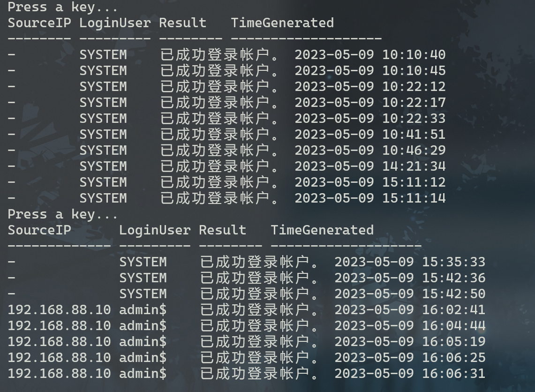
Task: Click admin$ in the 16:04:44 row
Action: 143,326
